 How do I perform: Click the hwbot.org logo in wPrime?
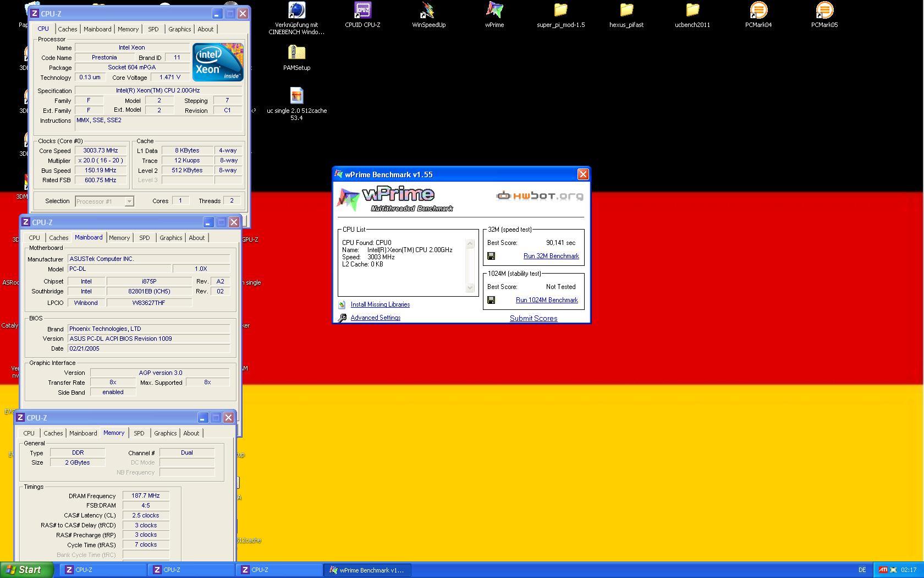click(540, 195)
